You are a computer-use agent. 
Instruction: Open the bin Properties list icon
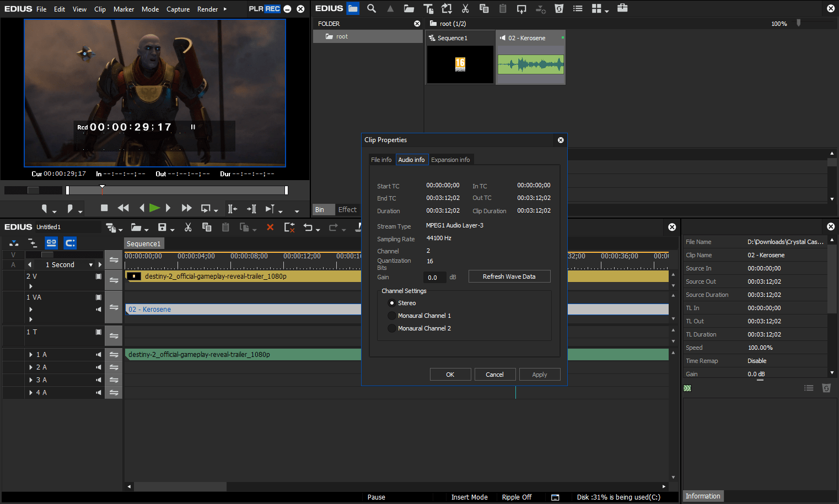pos(578,8)
